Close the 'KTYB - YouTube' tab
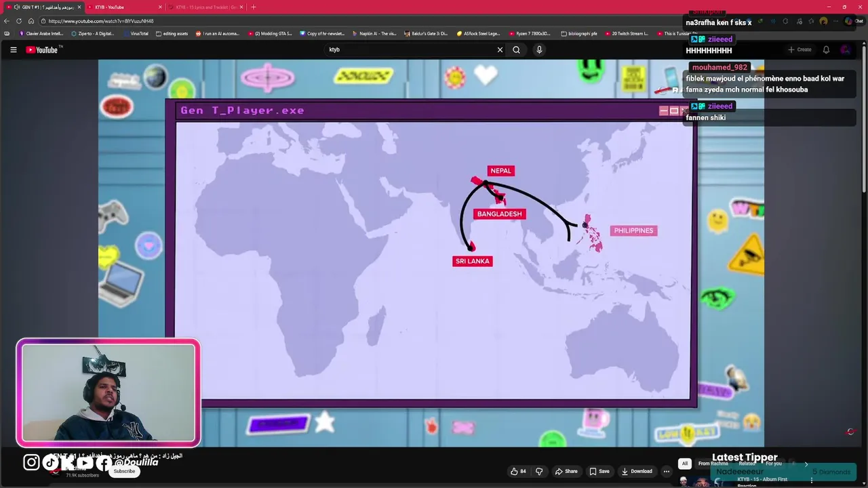The width and height of the screenshot is (868, 488). point(160,7)
